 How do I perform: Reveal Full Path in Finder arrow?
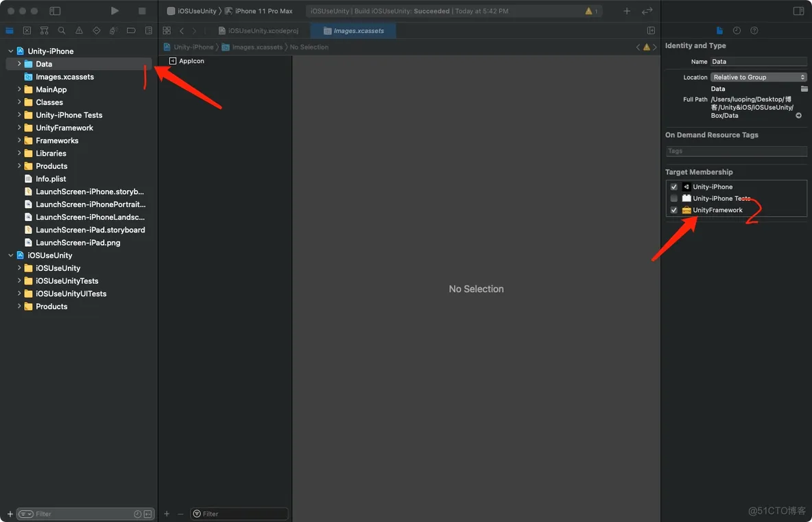(x=798, y=115)
